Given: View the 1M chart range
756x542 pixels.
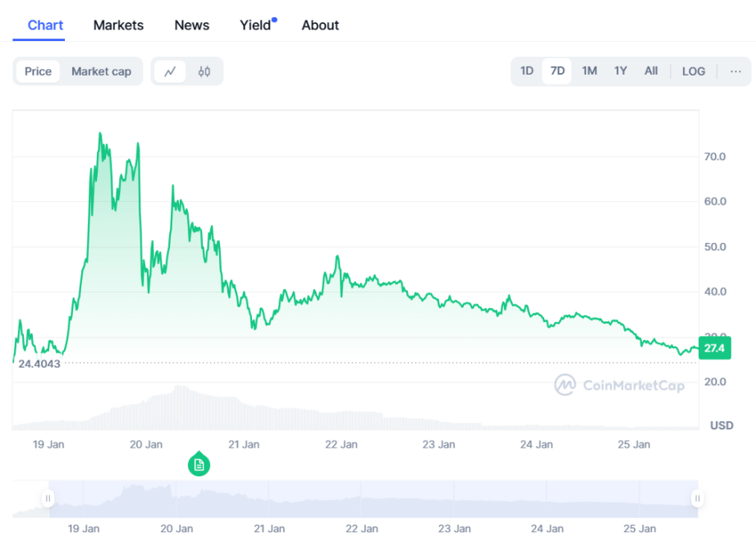Looking at the screenshot, I should 589,71.
